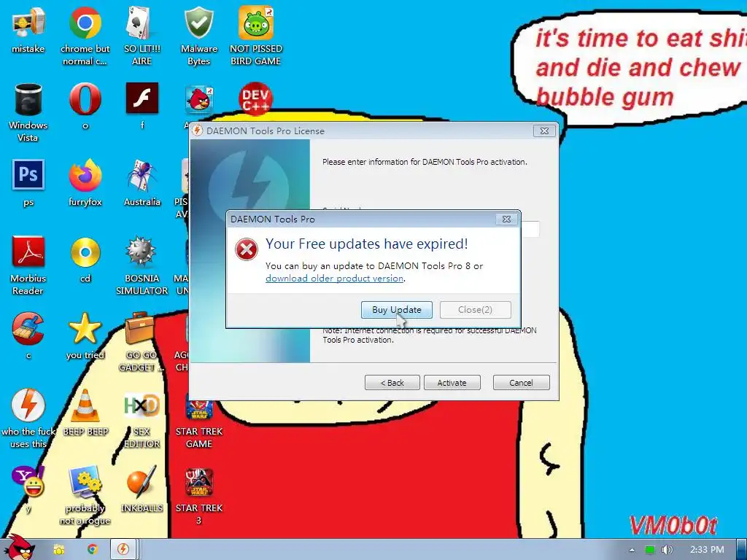Close the 'DAEMON Tools Pro License' window

point(544,131)
